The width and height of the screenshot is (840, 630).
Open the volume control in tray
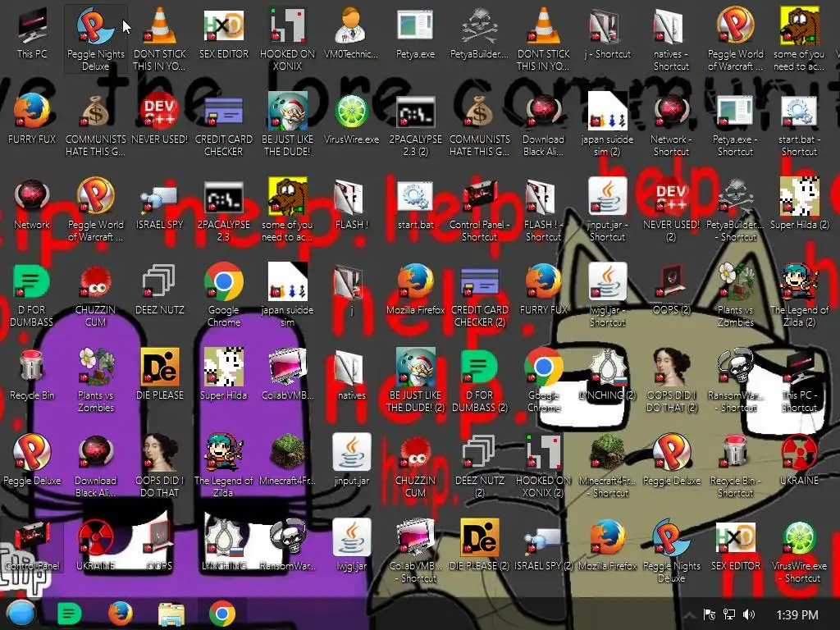click(749, 615)
